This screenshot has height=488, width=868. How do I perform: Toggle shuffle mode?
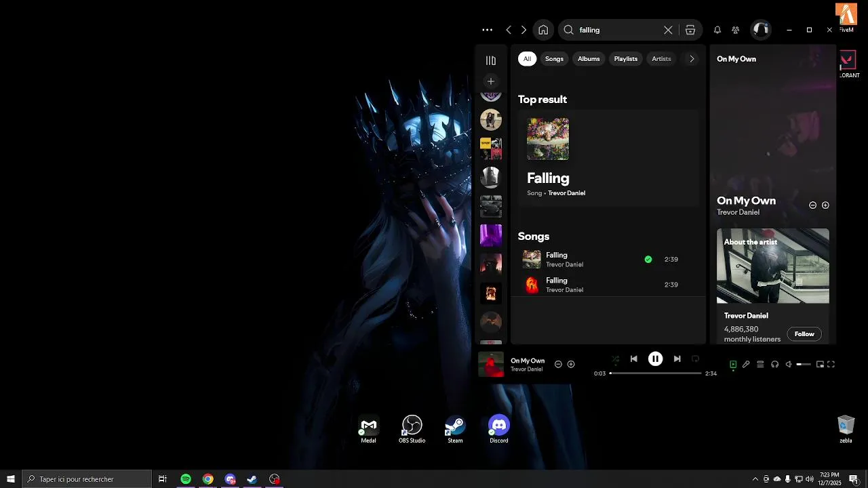[615, 359]
